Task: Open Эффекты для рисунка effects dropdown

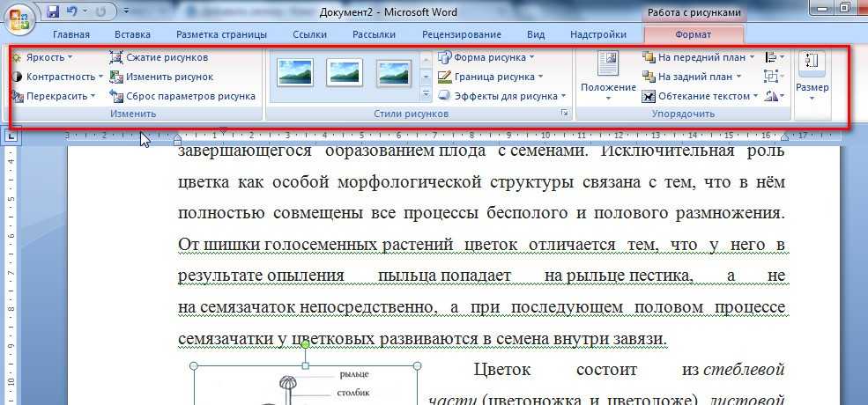Action: [502, 96]
